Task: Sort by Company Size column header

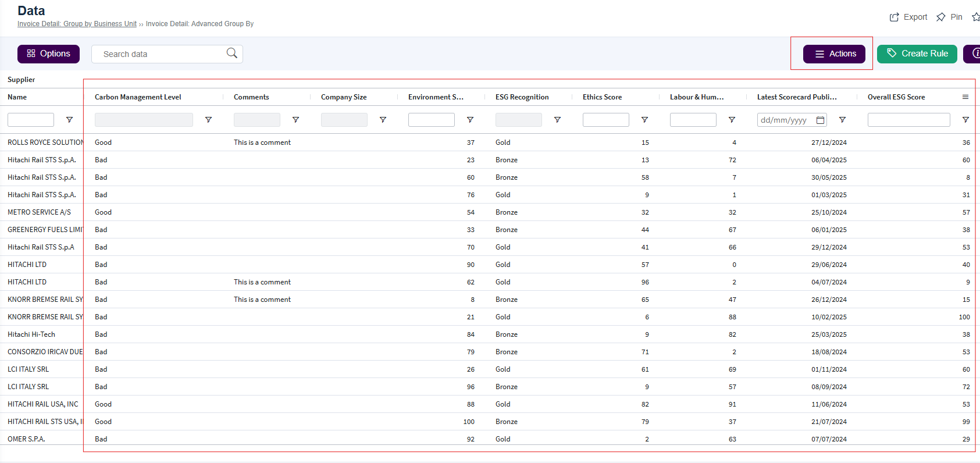Action: [344, 97]
